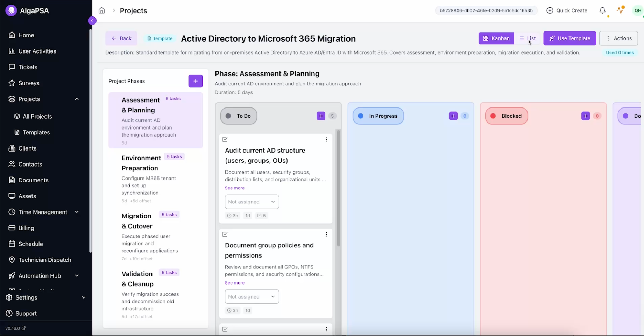This screenshot has height=336, width=644.
Task: Open options menu for Audit current AD task
Action: (326, 140)
